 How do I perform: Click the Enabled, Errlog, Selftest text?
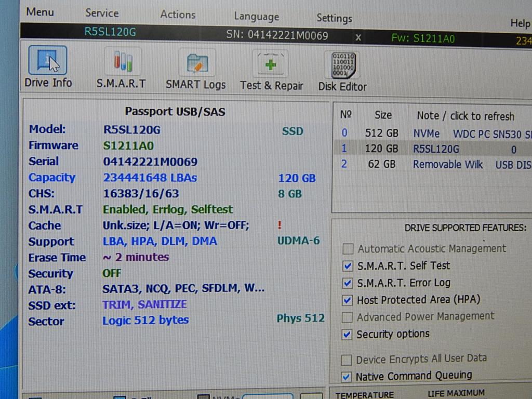point(168,209)
